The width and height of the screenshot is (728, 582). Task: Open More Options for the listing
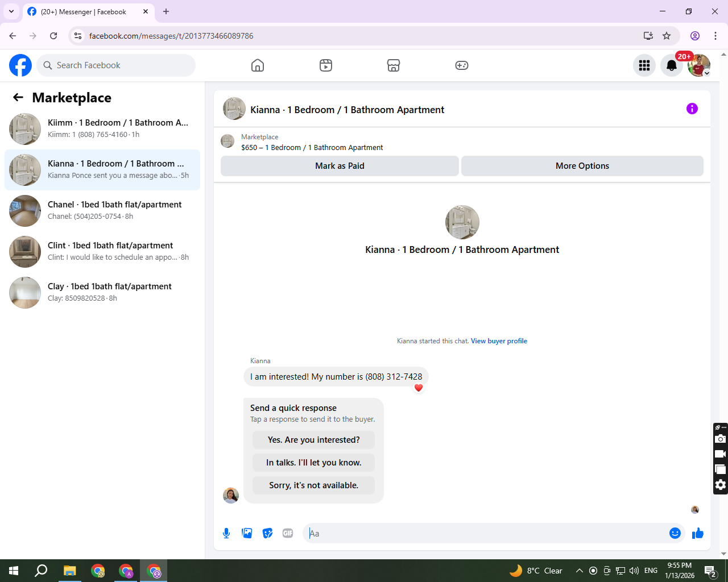tap(582, 166)
